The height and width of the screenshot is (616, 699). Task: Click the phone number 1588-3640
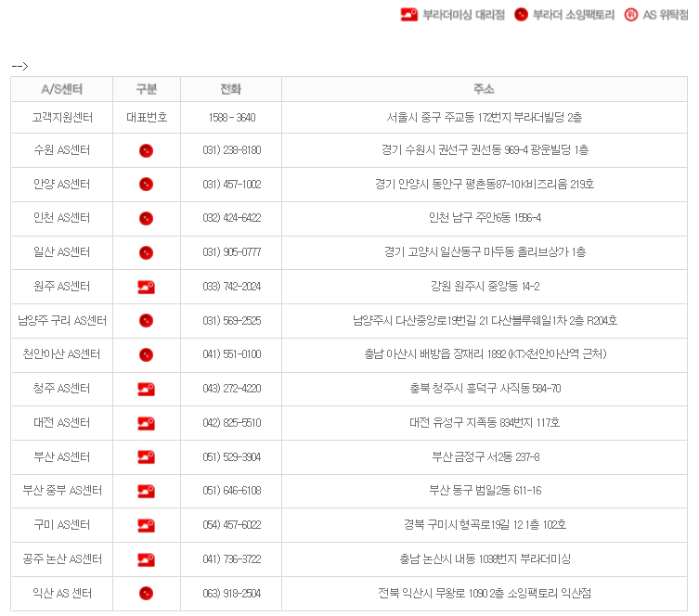(x=232, y=118)
